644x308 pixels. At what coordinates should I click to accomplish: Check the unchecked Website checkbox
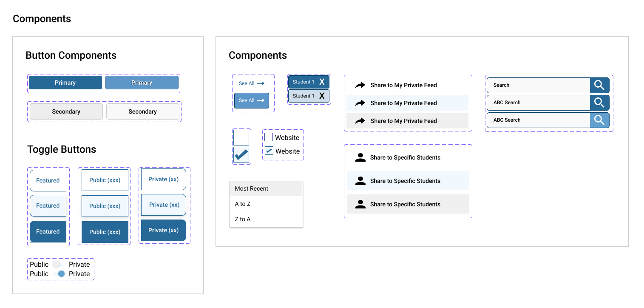pyautogui.click(x=269, y=137)
